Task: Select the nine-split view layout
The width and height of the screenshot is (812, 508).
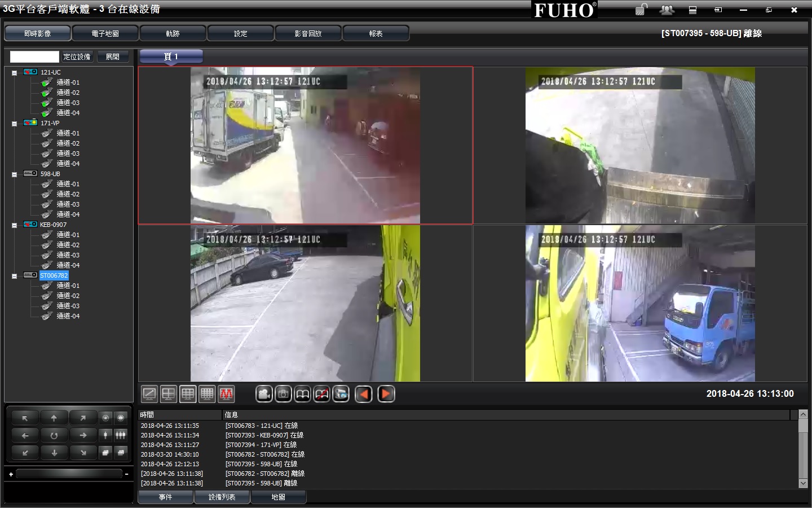Action: (188, 394)
